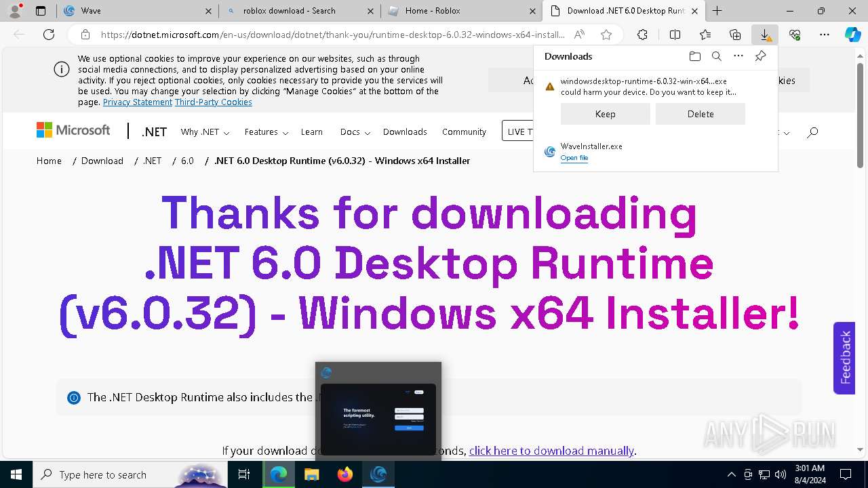
Task: Open Collections icon
Action: point(735,35)
